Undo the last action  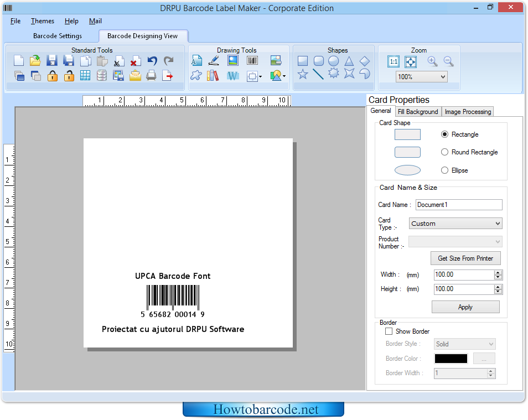coord(152,61)
